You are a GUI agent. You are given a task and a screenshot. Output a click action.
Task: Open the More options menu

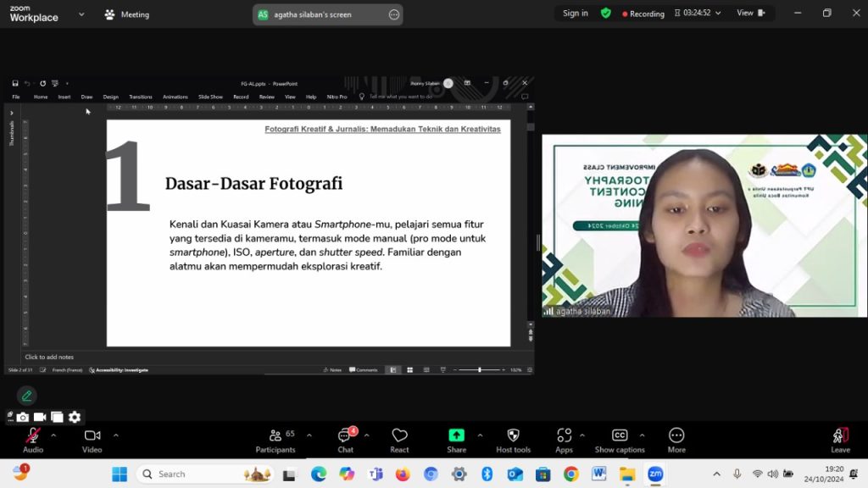point(676,436)
